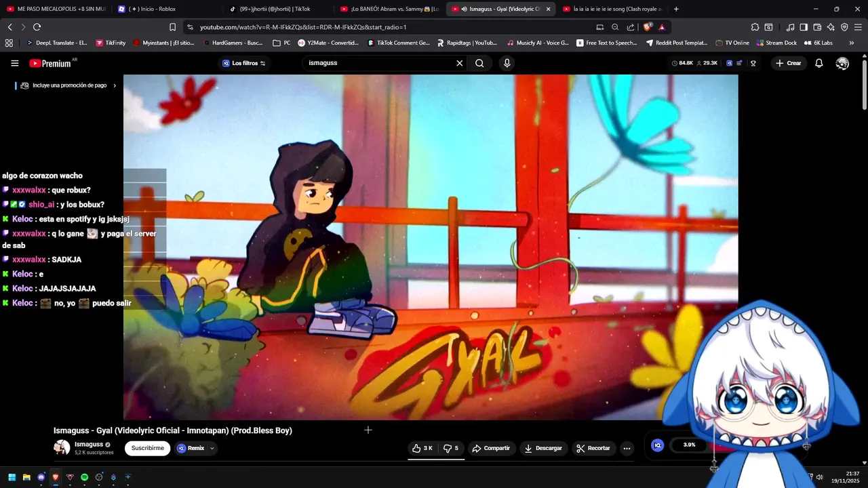Click the Remix button
Image resolution: width=868 pixels, height=488 pixels.
[x=191, y=448]
